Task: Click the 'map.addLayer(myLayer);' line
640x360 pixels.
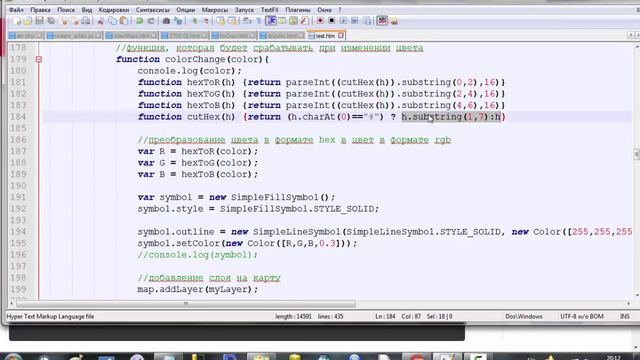Action: [x=198, y=289]
